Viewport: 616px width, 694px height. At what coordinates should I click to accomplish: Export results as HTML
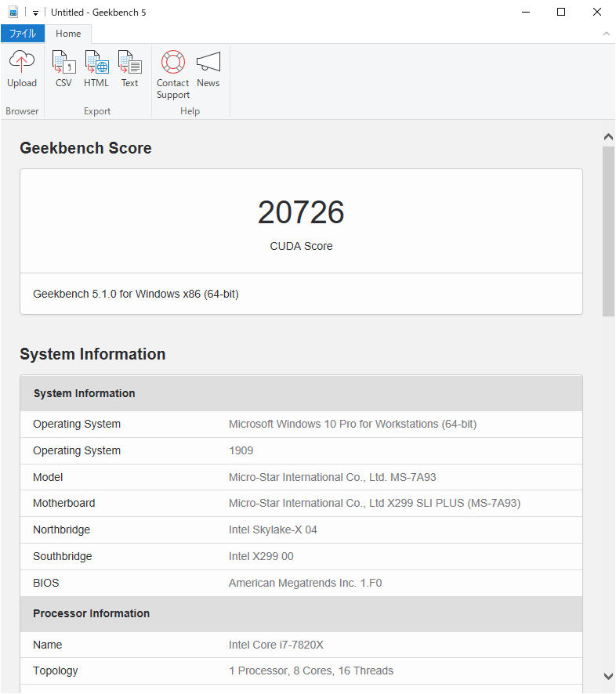click(96, 69)
